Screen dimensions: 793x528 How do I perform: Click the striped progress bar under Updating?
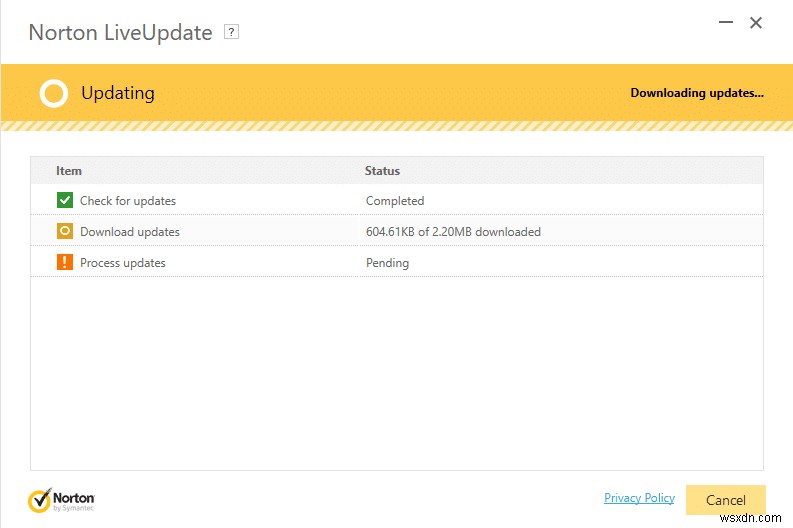(x=396, y=126)
